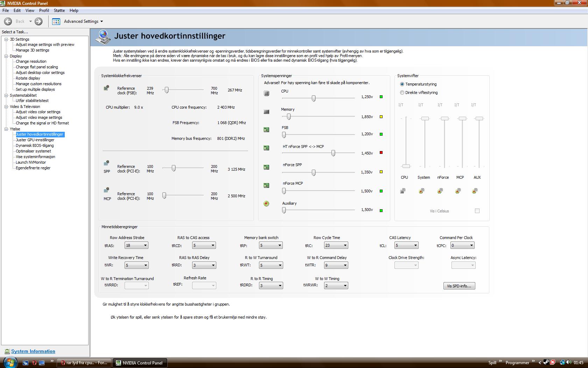Screen dimensions: 588x368
Task: Collapse the 3D Settings tree node
Action: pyautogui.click(x=6, y=39)
